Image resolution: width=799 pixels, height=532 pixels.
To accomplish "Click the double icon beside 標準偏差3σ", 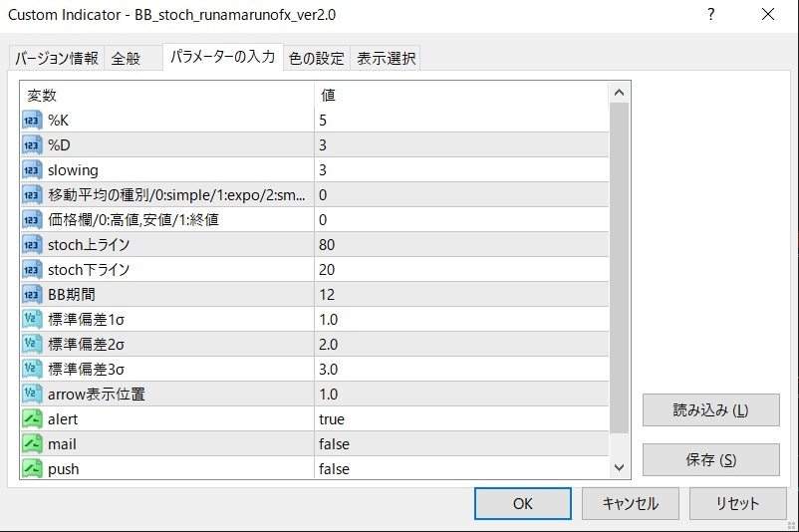I will 32,370.
